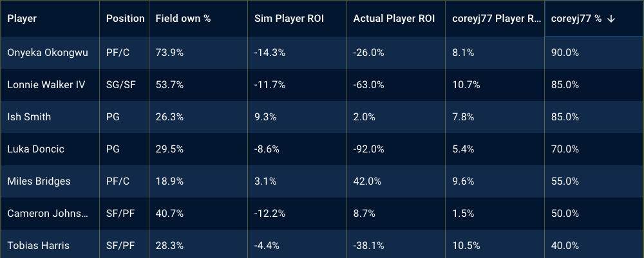Click on Luka Doncic's name
The height and width of the screenshot is (258, 644).
click(x=35, y=149)
